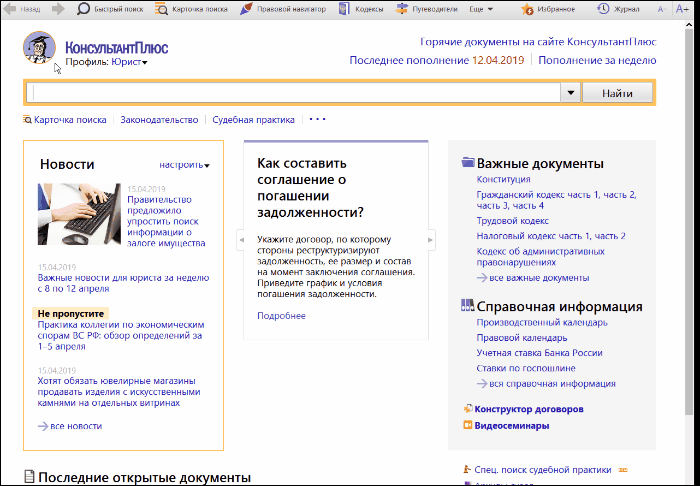Click scrollbar up arrow
Image resolution: width=700 pixels, height=486 pixels.
tap(689, 25)
